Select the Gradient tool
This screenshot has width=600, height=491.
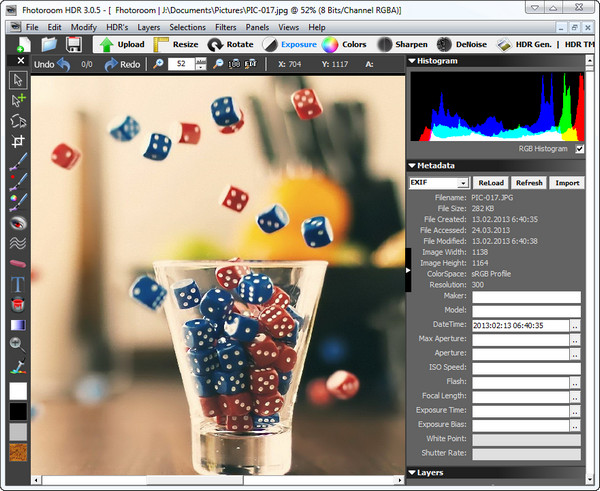click(17, 325)
